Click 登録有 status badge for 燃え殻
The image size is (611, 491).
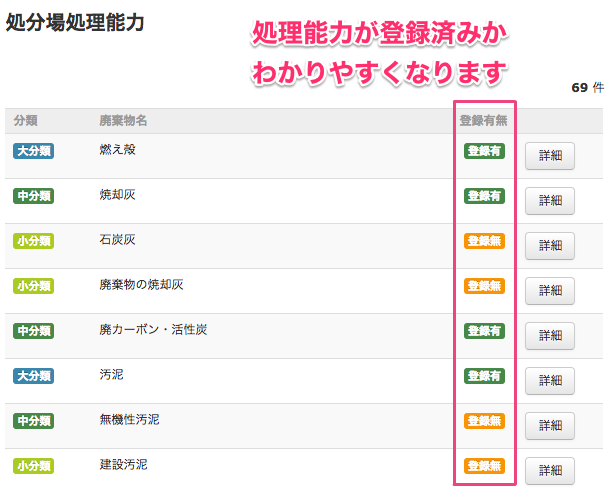tap(484, 151)
